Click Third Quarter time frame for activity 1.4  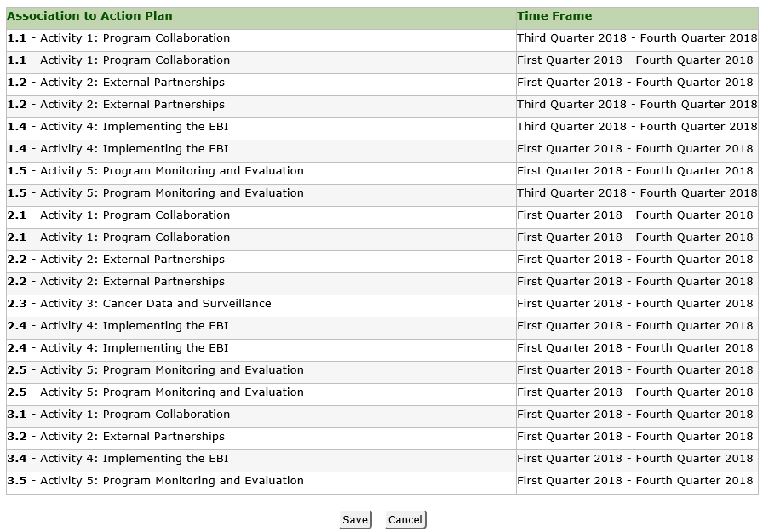click(637, 127)
